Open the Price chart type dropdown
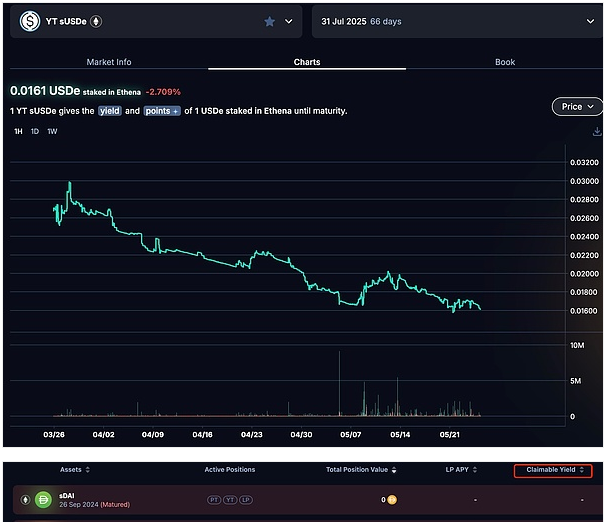 click(x=577, y=106)
